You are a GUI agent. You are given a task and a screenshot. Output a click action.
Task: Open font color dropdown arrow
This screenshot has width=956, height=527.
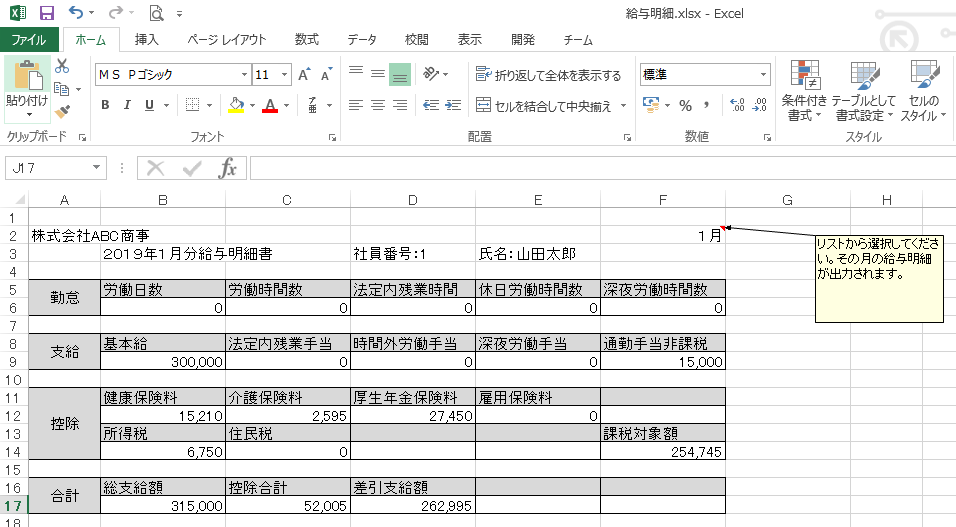tap(287, 106)
